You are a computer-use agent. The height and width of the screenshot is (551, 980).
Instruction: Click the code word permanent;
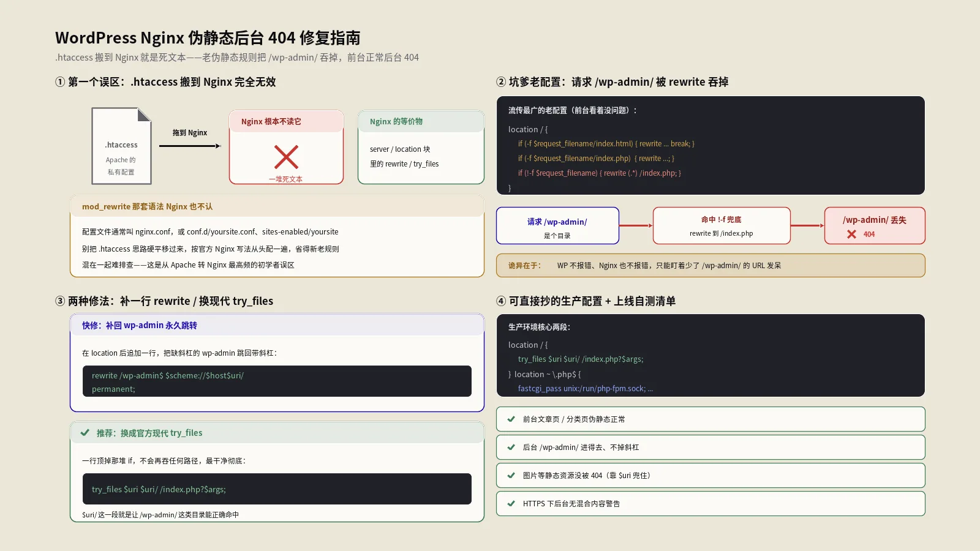113,389
